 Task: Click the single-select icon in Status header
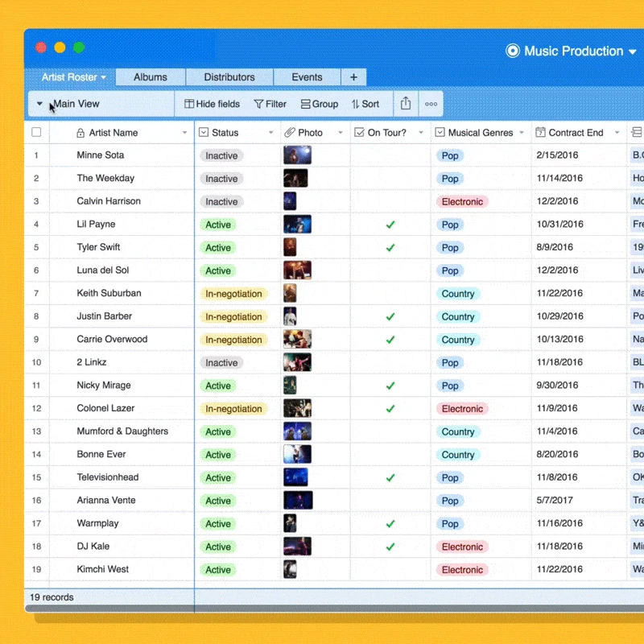(204, 132)
